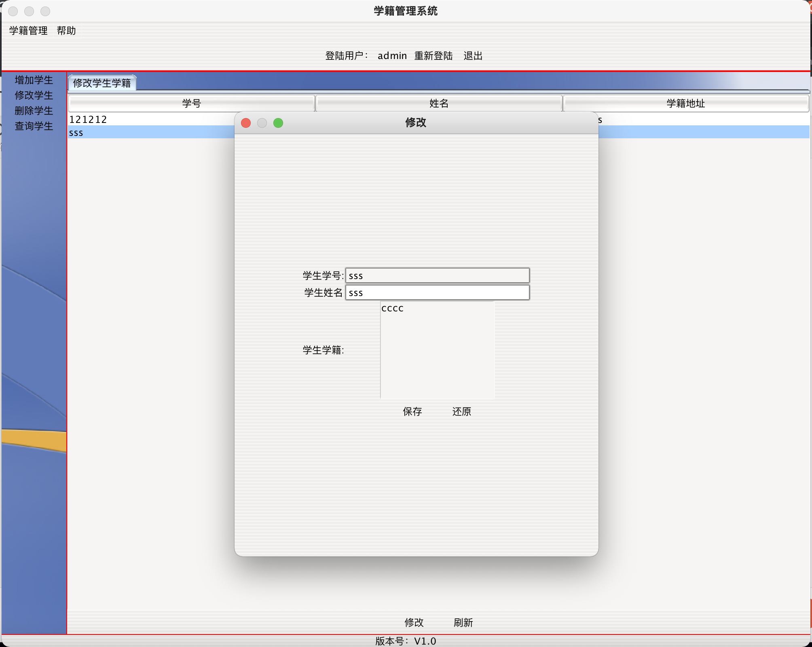Select the student row 121212
Image resolution: width=812 pixels, height=647 pixels.
click(121, 119)
